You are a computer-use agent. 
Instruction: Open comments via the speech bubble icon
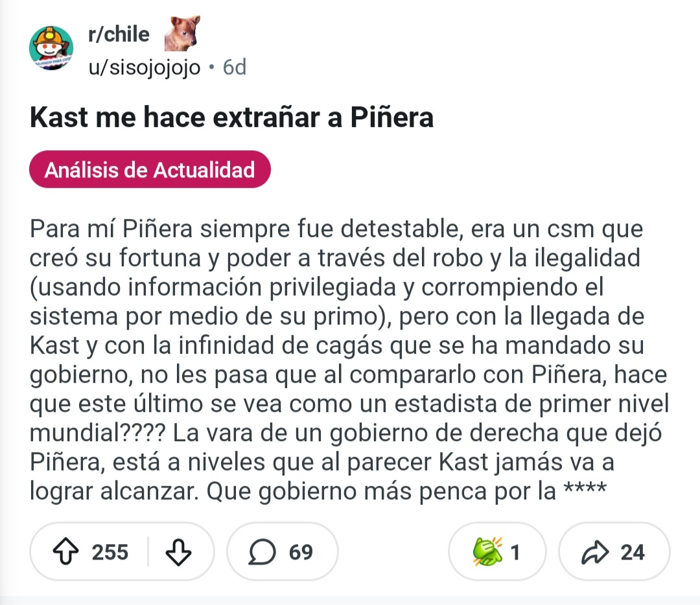coord(261,552)
